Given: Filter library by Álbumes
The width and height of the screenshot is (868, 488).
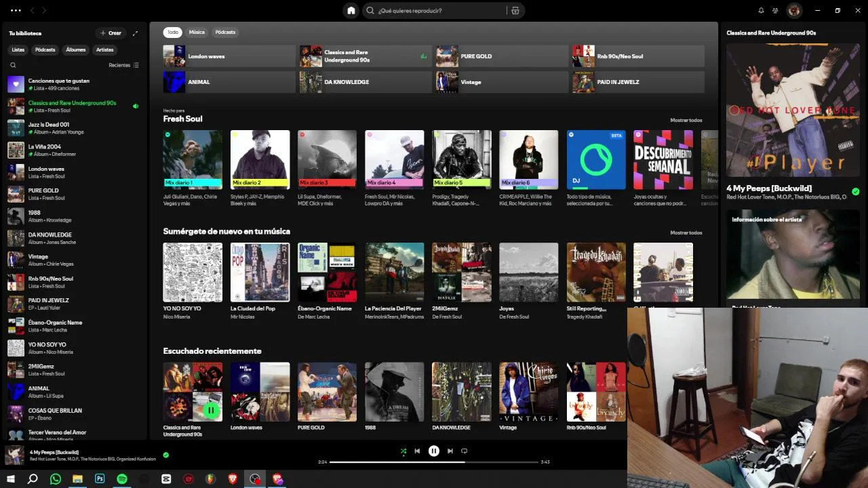Looking at the screenshot, I should tap(76, 49).
